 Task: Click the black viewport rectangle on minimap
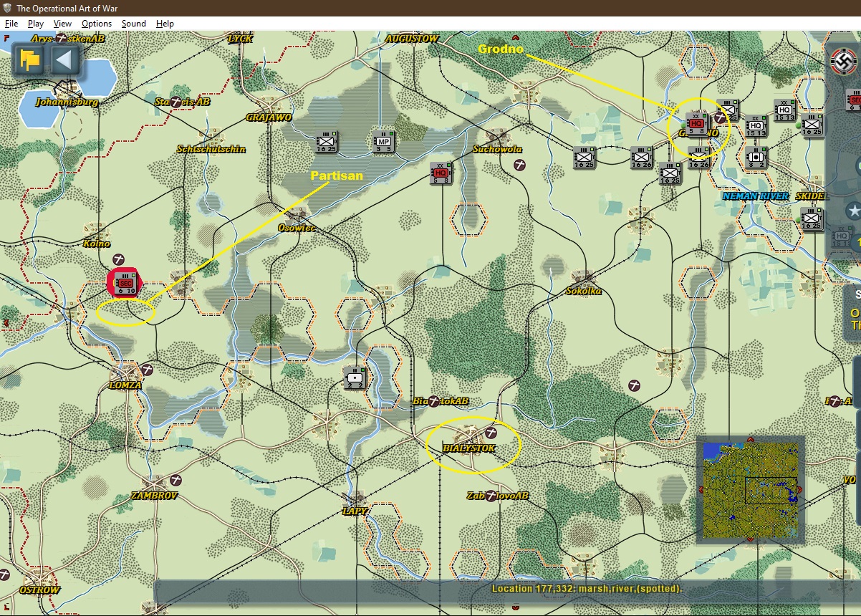pyautogui.click(x=771, y=491)
